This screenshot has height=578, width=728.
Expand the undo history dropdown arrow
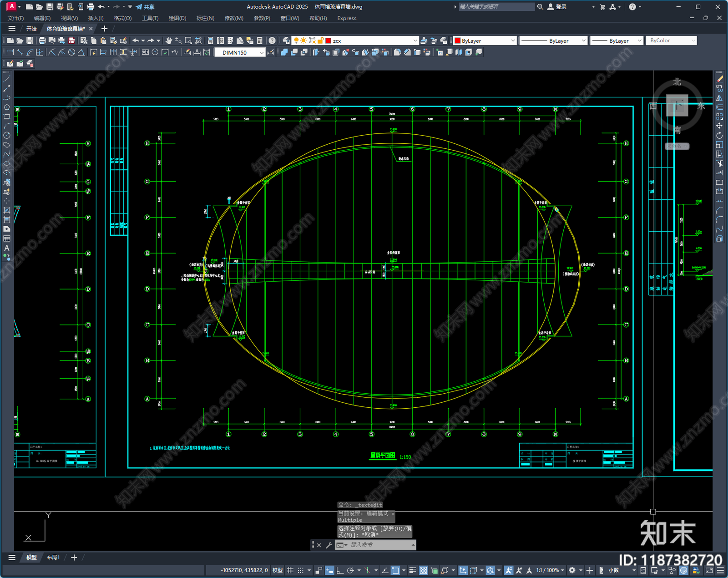(143, 41)
